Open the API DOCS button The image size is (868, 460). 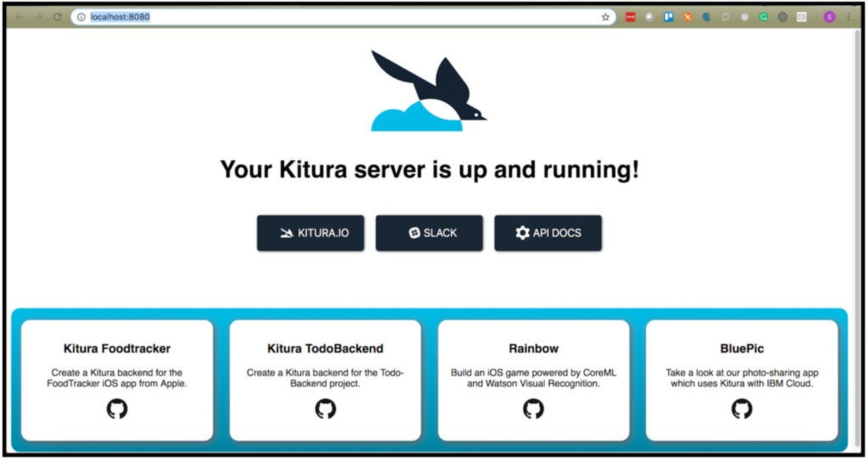point(548,233)
